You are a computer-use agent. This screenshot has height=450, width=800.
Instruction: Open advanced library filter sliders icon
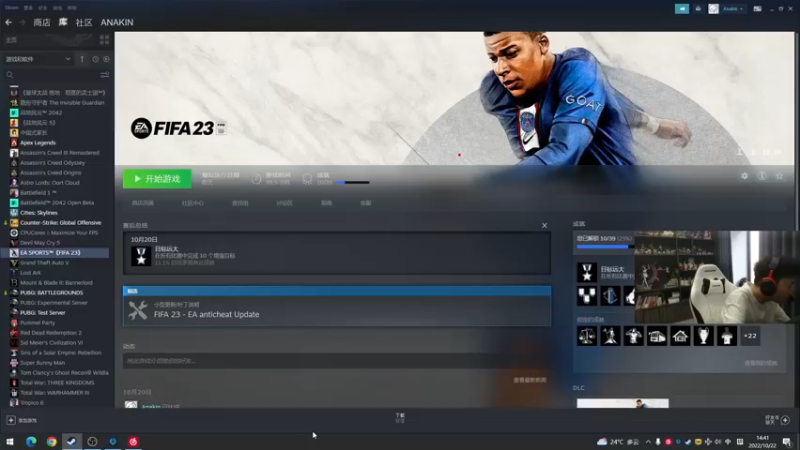tap(105, 74)
